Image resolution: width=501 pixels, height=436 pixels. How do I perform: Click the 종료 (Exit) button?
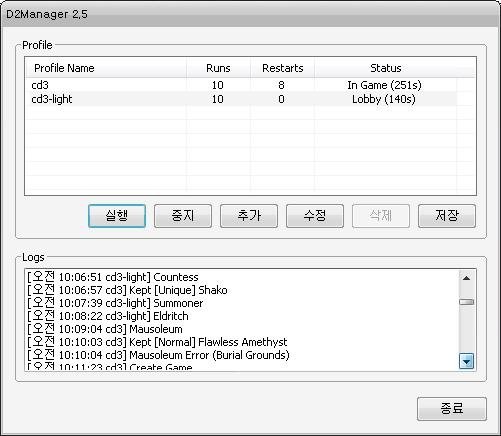tap(452, 408)
